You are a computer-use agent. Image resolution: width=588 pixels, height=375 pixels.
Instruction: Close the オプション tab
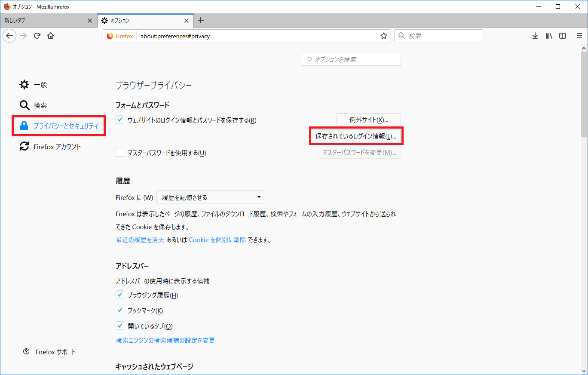pos(186,20)
